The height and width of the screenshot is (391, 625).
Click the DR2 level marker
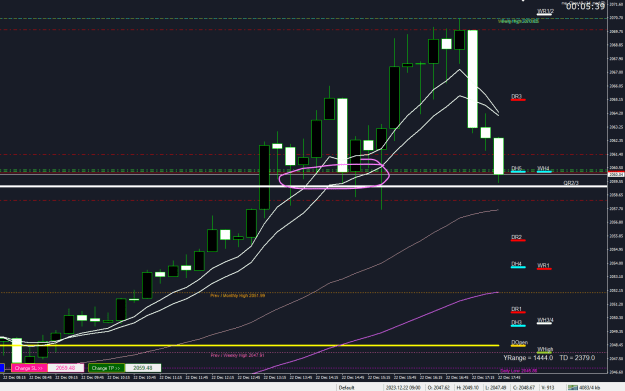[517, 238]
